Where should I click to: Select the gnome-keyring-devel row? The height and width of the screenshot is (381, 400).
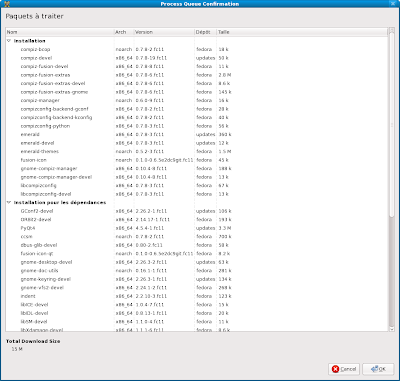[x=197, y=279]
